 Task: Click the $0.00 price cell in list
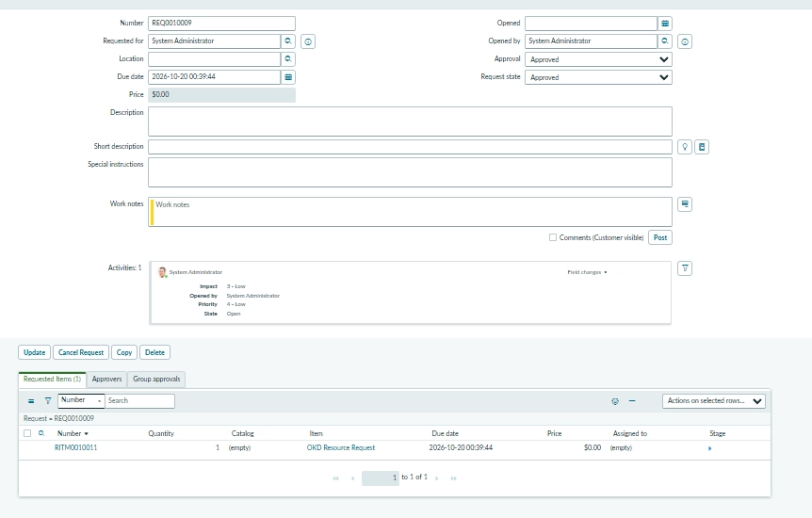point(593,447)
